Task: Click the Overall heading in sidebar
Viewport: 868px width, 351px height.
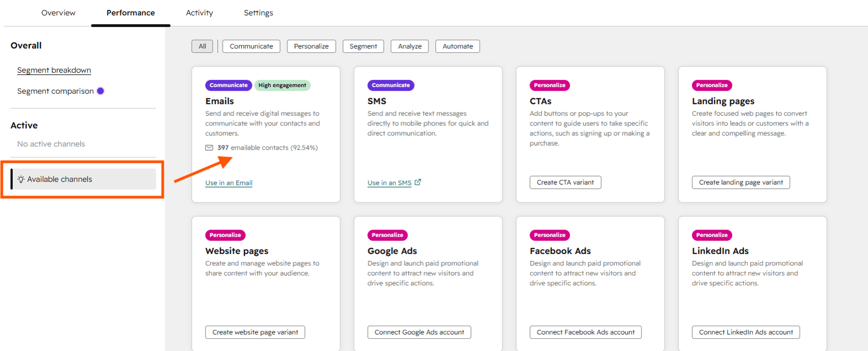Action: [x=26, y=46]
